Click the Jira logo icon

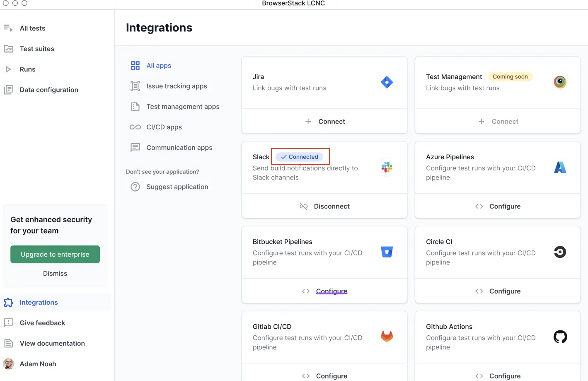pyautogui.click(x=387, y=83)
